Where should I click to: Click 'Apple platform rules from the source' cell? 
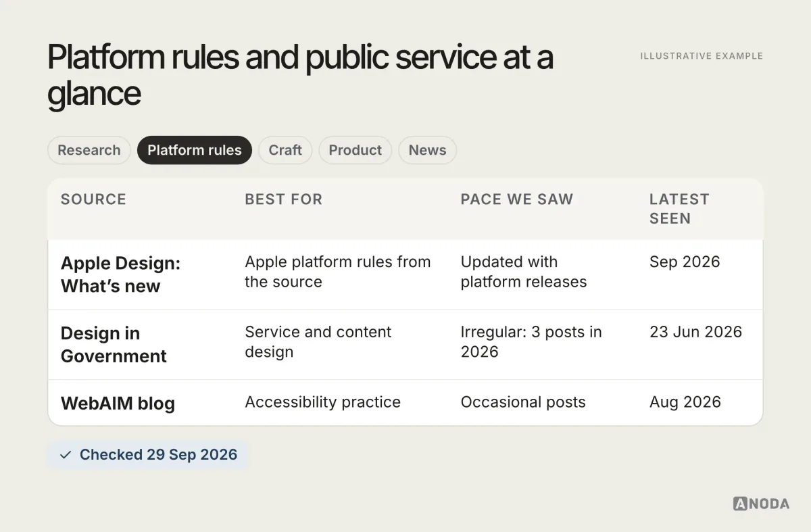(338, 272)
